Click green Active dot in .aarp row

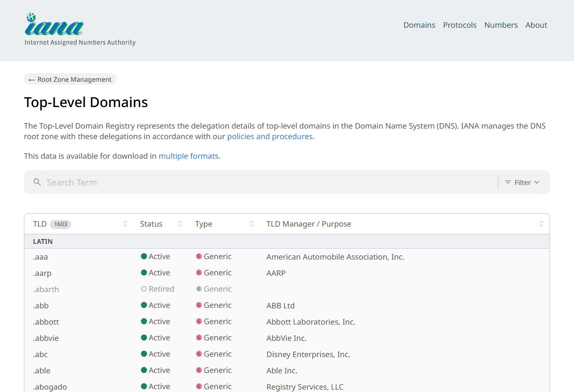143,273
